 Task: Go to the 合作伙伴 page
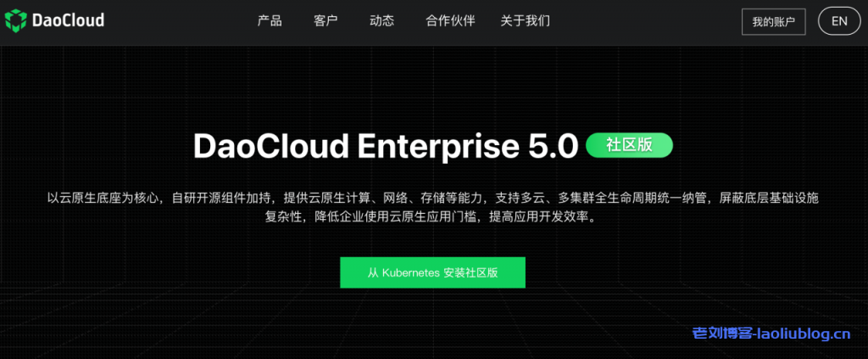point(450,21)
